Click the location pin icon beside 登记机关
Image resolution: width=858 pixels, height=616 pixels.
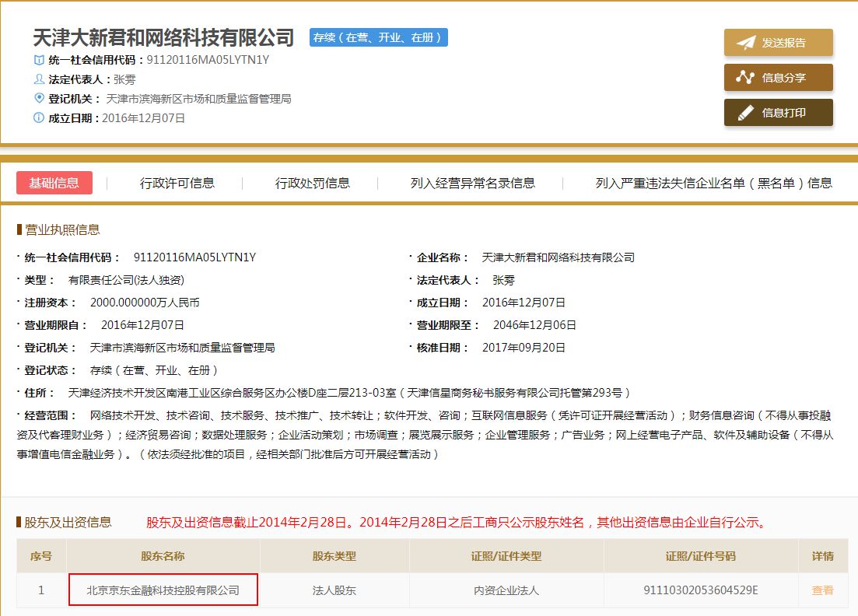click(39, 99)
